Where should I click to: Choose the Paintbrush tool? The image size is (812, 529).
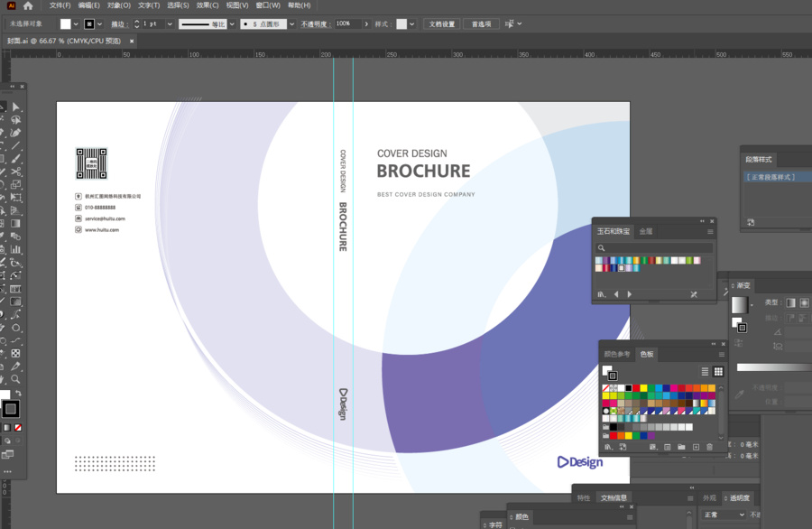[15, 159]
